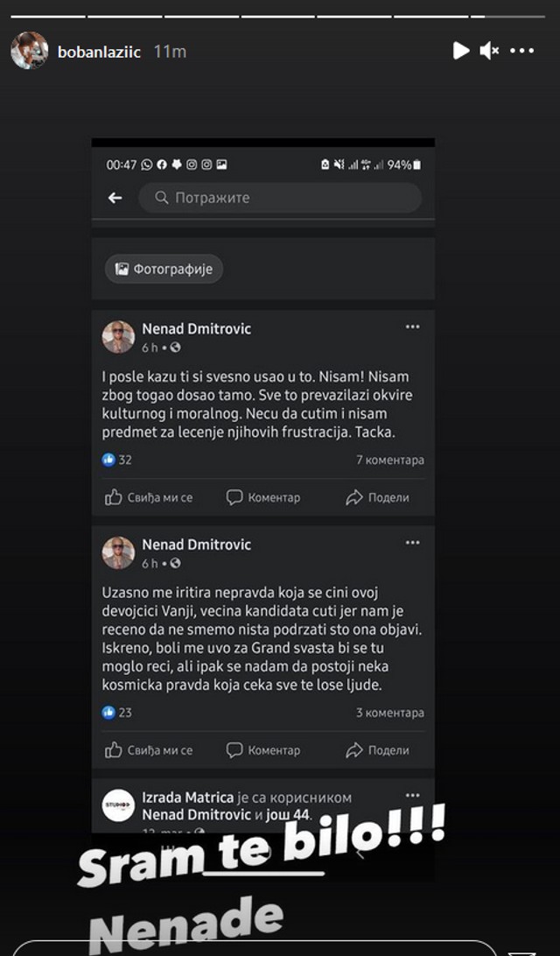Show the 32 reactions on first post
560x956 pixels.
117,460
